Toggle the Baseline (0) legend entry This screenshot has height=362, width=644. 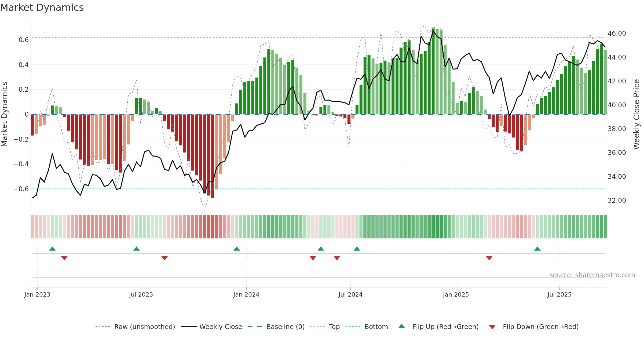pyautogui.click(x=276, y=327)
